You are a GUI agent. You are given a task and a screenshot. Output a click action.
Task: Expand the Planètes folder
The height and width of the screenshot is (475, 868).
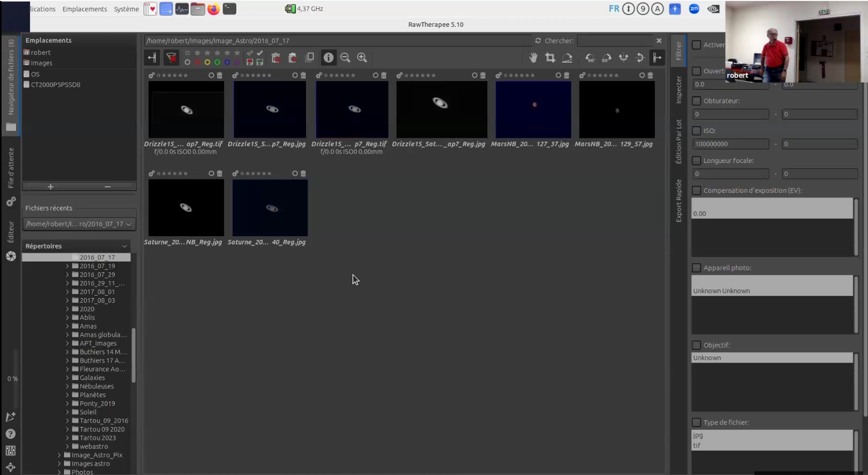tap(67, 395)
